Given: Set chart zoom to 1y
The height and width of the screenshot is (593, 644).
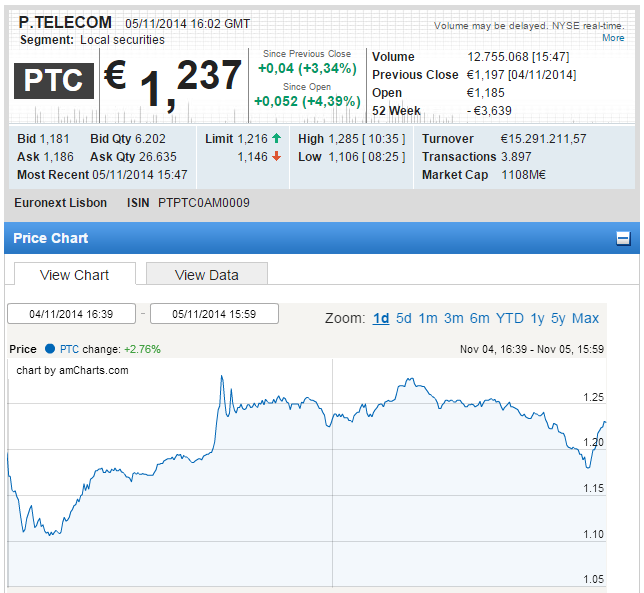Looking at the screenshot, I should click(537, 318).
